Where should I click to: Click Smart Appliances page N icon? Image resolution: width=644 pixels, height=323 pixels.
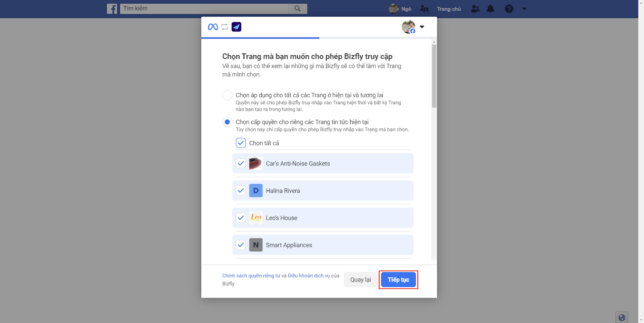[256, 245]
